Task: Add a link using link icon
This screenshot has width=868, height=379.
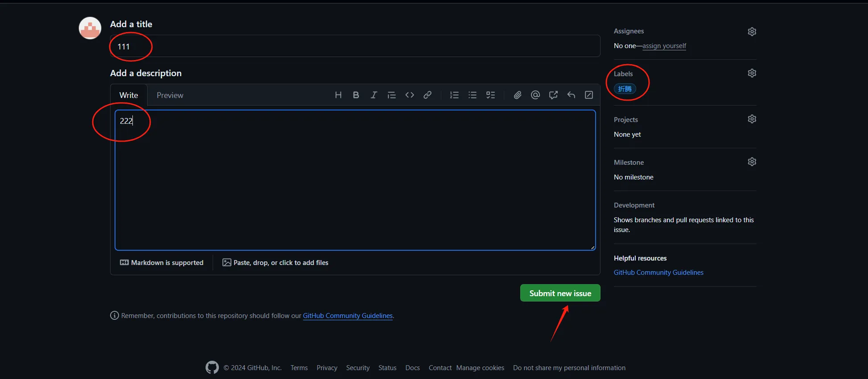Action: tap(427, 95)
